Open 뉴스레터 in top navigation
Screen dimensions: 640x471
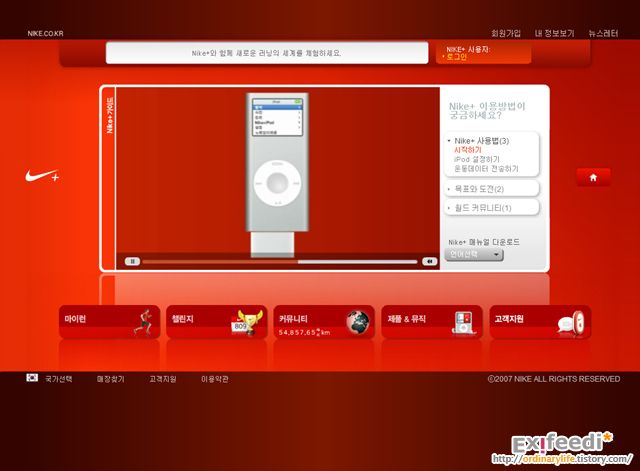point(603,33)
